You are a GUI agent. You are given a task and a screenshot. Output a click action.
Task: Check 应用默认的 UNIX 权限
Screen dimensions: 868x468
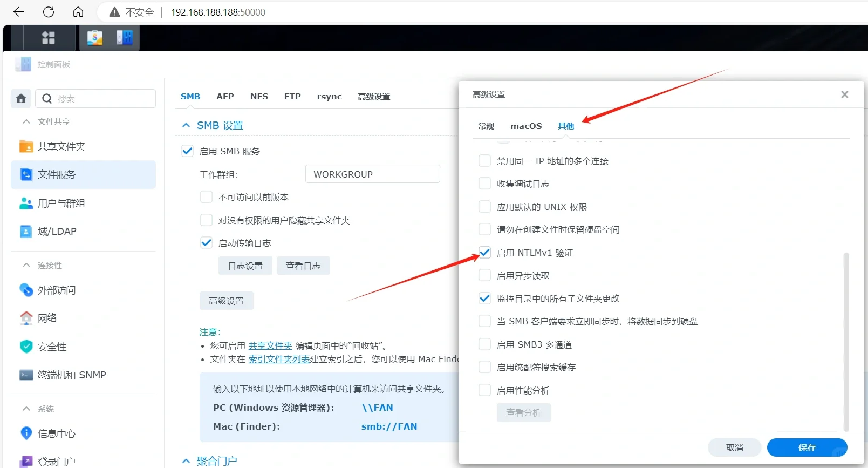(484, 207)
